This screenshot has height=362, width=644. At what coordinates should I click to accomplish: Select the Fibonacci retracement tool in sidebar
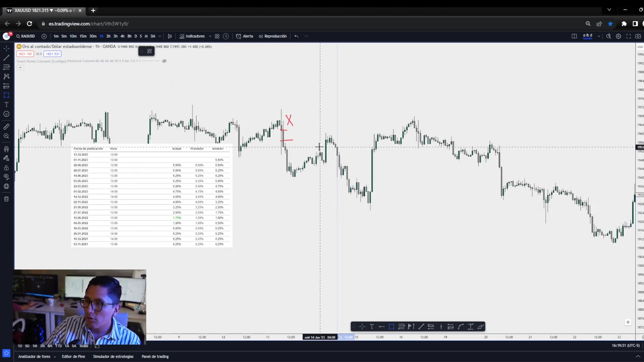click(6, 67)
